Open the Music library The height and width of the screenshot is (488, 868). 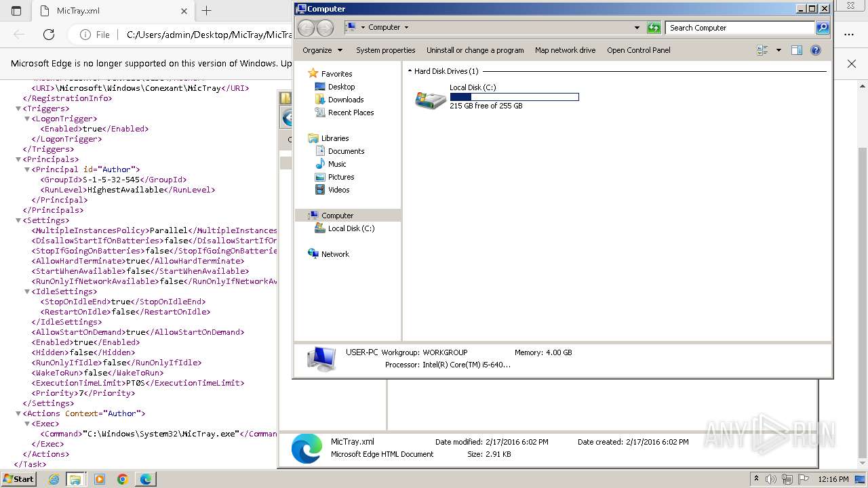[337, 164]
